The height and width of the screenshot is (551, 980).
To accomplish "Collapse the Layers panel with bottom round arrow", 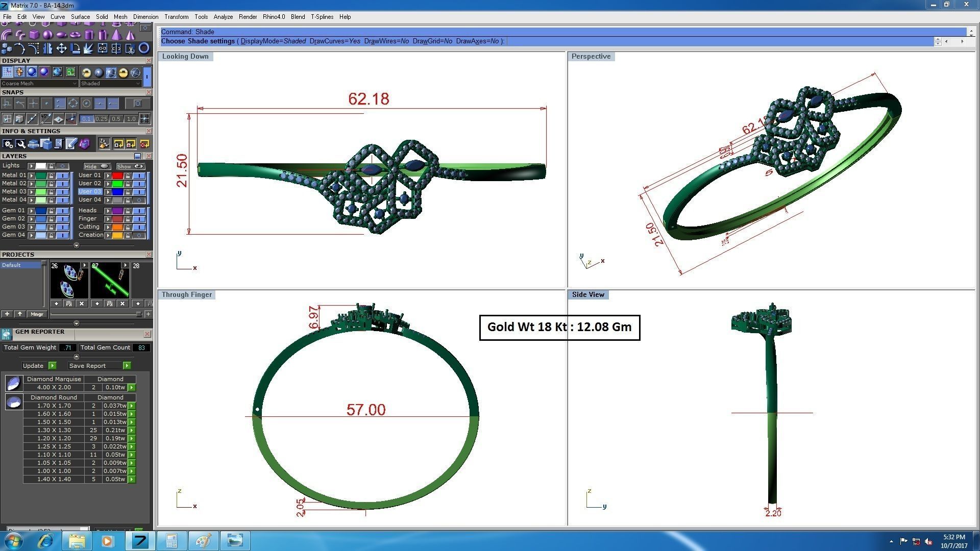I will (x=76, y=245).
